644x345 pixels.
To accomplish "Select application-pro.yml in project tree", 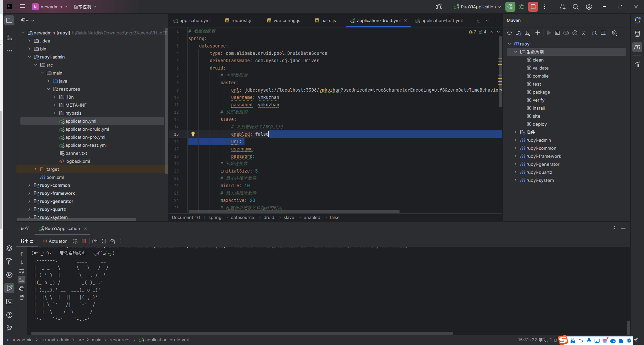I will tap(85, 137).
